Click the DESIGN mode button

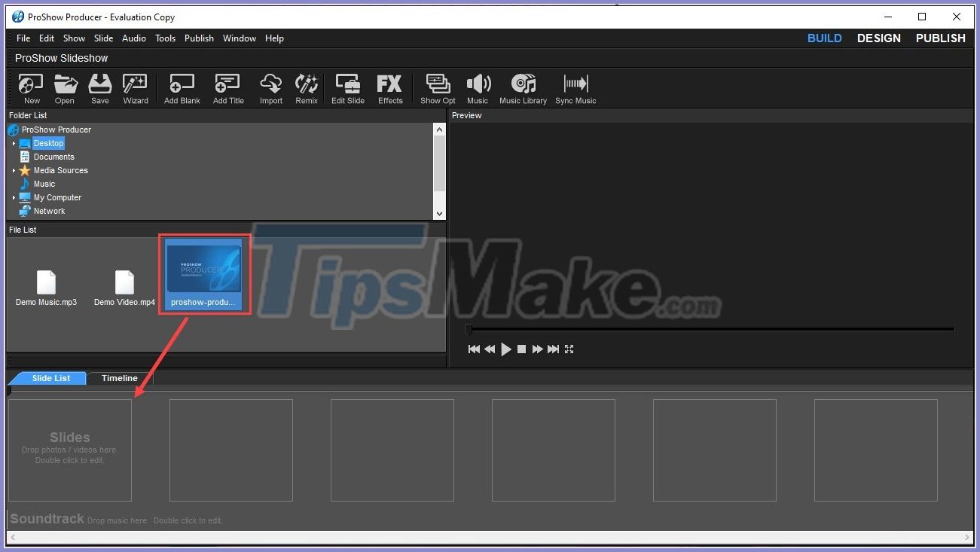878,38
